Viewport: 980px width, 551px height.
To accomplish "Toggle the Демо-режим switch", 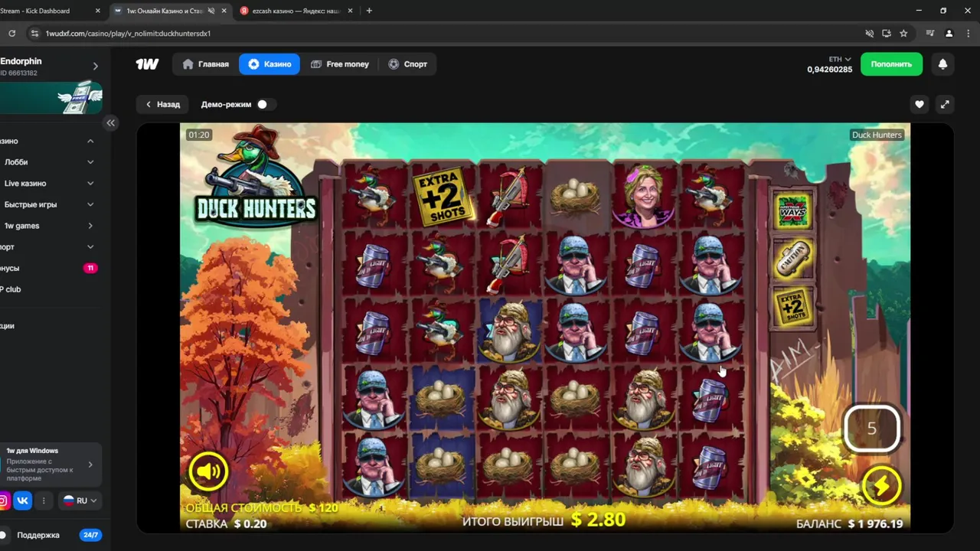I will tap(266, 104).
